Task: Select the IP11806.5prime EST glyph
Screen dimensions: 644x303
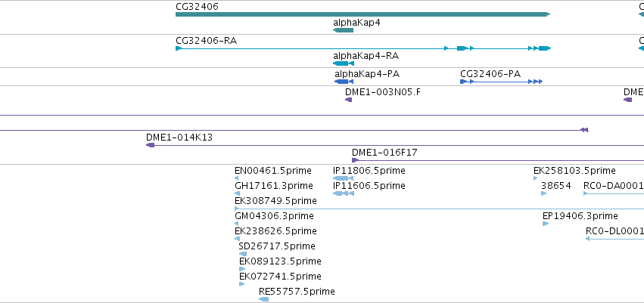Action: click(x=344, y=178)
